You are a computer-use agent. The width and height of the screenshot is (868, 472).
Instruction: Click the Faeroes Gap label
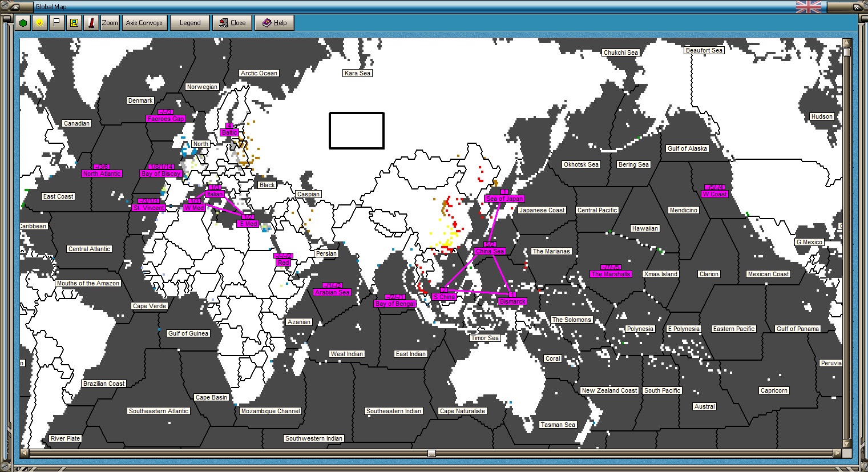[165, 119]
